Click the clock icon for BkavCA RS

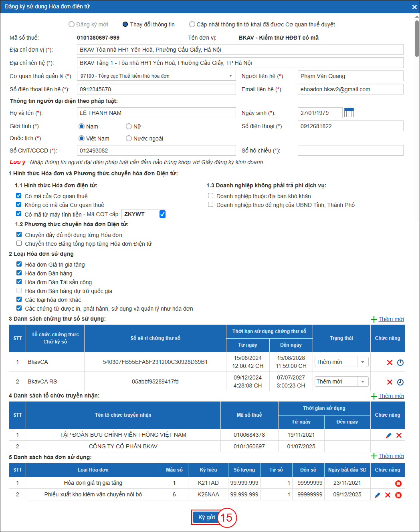[400, 382]
